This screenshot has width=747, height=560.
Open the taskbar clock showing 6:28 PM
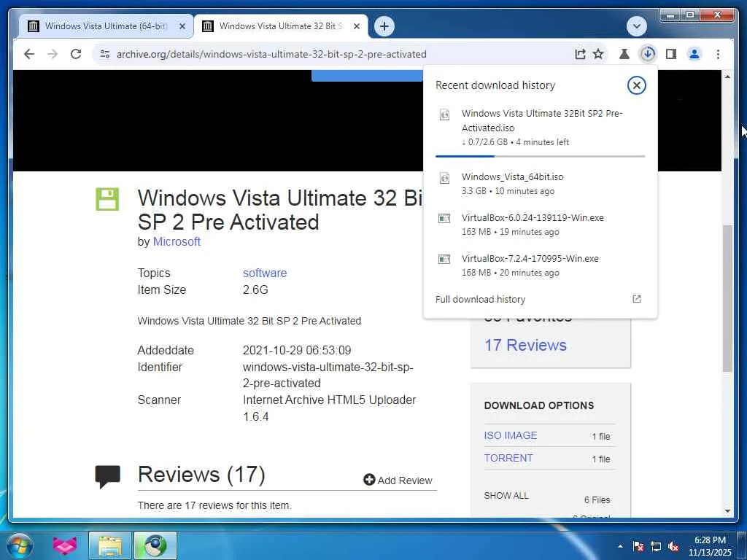tap(710, 545)
